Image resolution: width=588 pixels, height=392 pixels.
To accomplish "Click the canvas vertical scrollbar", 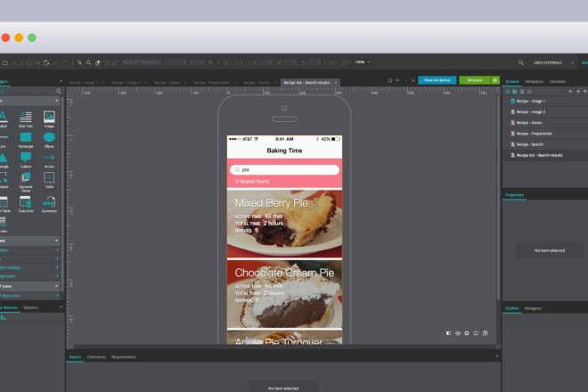I will (498, 199).
